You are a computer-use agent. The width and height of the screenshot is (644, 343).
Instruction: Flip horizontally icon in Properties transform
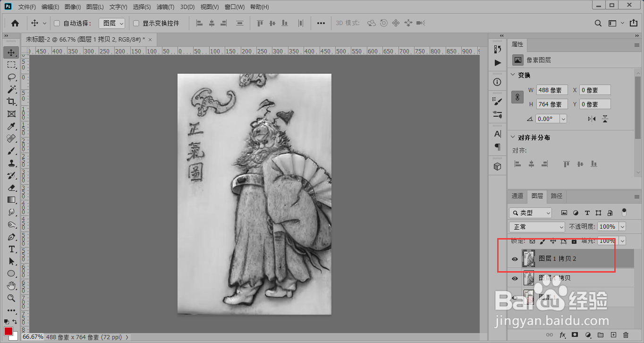pyautogui.click(x=592, y=119)
